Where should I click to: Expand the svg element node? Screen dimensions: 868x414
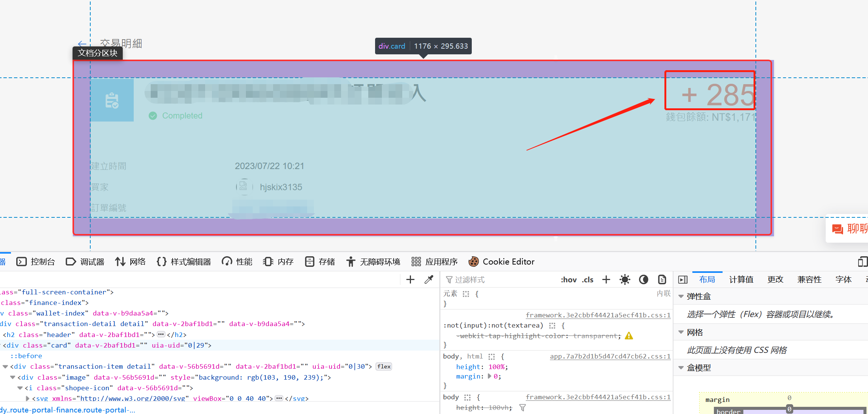[x=28, y=399]
